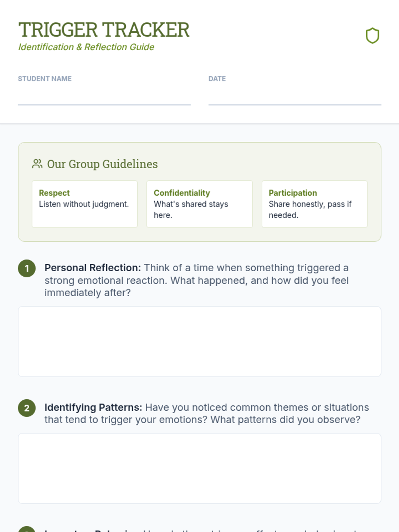Click the Personal Reflection question text
399x532 pixels.
(196, 280)
